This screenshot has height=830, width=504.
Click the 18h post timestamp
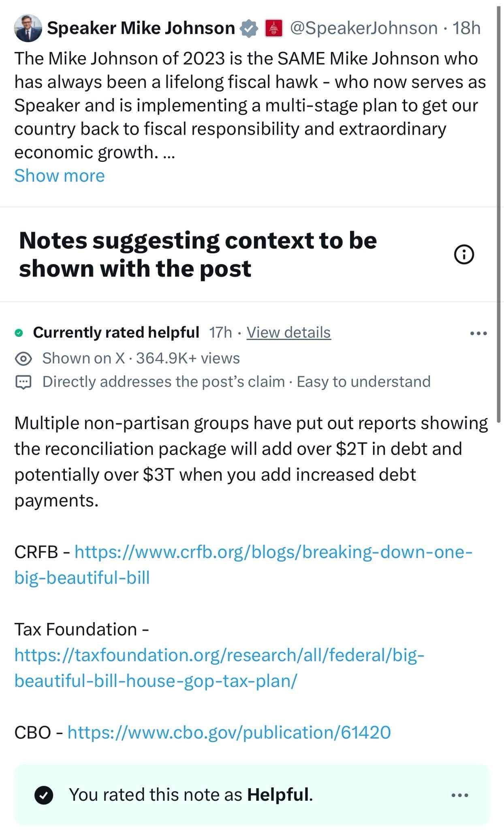point(466,28)
